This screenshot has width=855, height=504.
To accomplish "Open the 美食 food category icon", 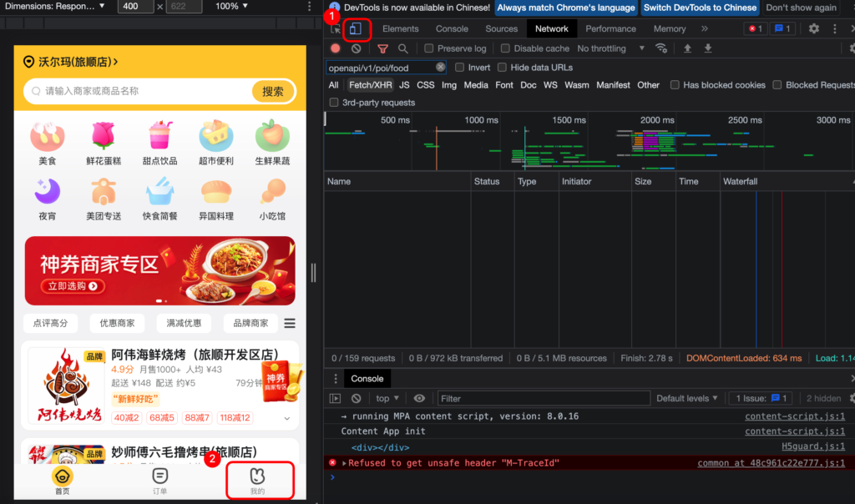I will (x=48, y=136).
